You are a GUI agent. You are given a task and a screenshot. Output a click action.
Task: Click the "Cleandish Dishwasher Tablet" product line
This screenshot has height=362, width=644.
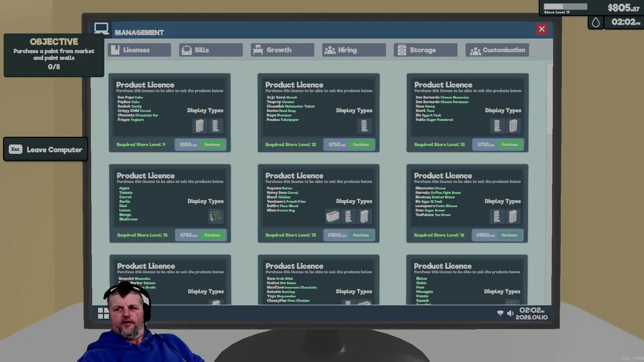290,106
